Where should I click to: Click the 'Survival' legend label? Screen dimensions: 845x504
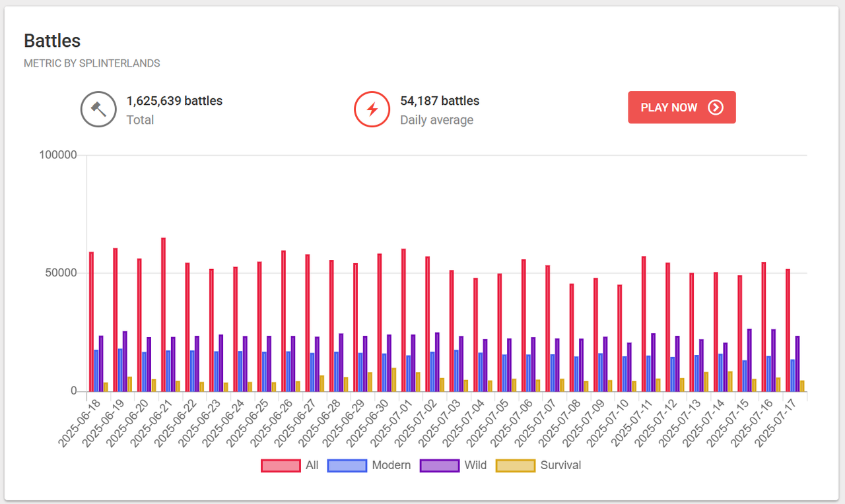(x=561, y=465)
